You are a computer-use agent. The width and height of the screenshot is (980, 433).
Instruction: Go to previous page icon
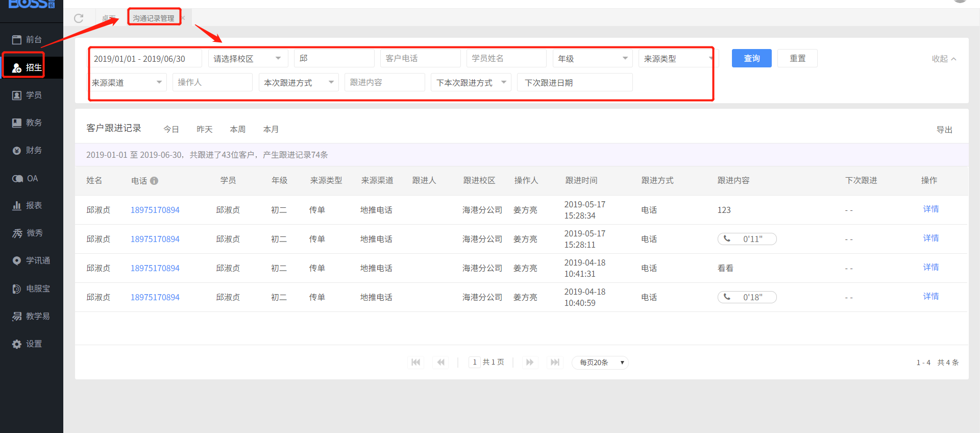pos(441,362)
